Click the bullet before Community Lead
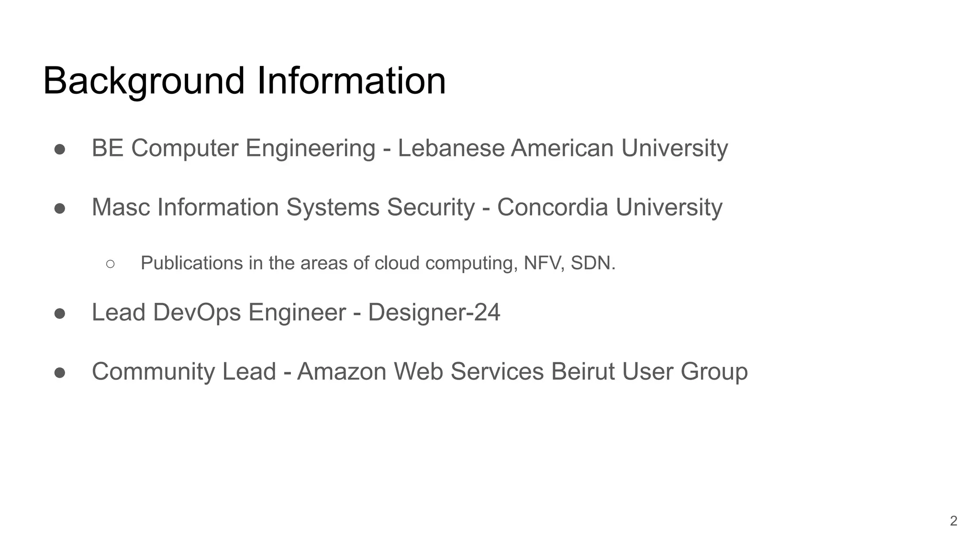 coord(60,373)
